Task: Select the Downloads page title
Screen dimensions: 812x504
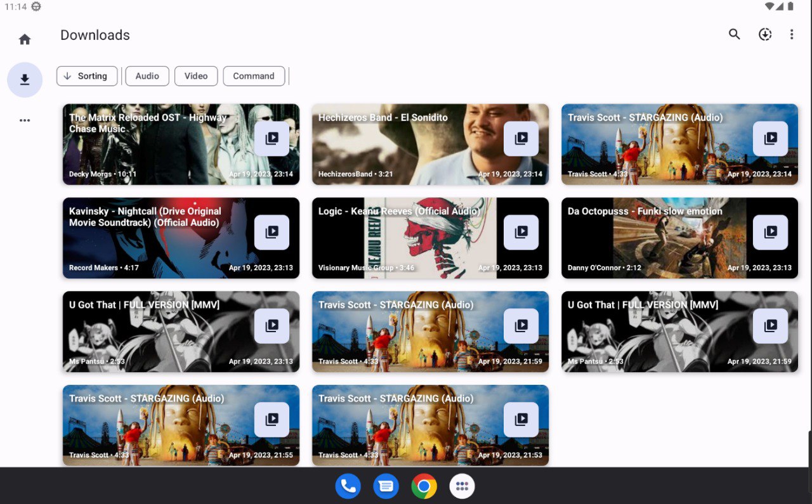Action: [x=95, y=36]
